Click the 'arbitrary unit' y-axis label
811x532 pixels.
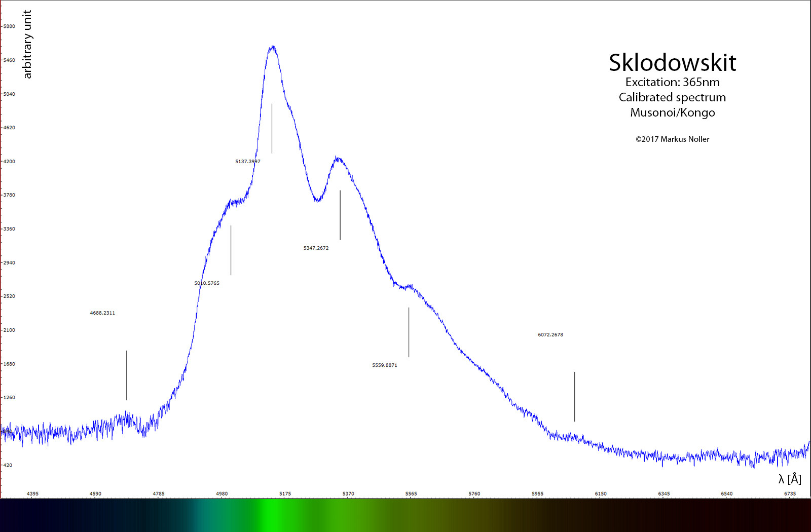[27, 45]
